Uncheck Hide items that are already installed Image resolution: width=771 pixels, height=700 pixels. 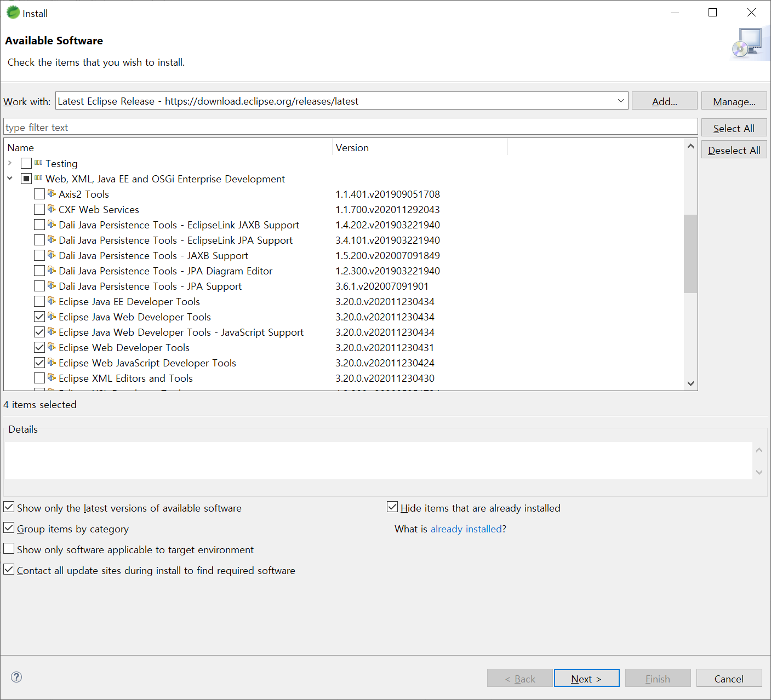(392, 507)
